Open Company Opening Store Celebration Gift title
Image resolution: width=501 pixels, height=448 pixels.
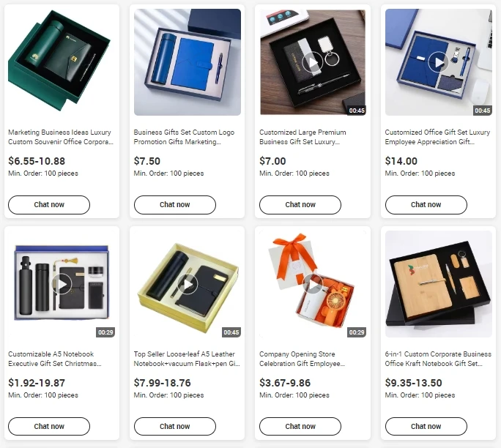(x=302, y=359)
